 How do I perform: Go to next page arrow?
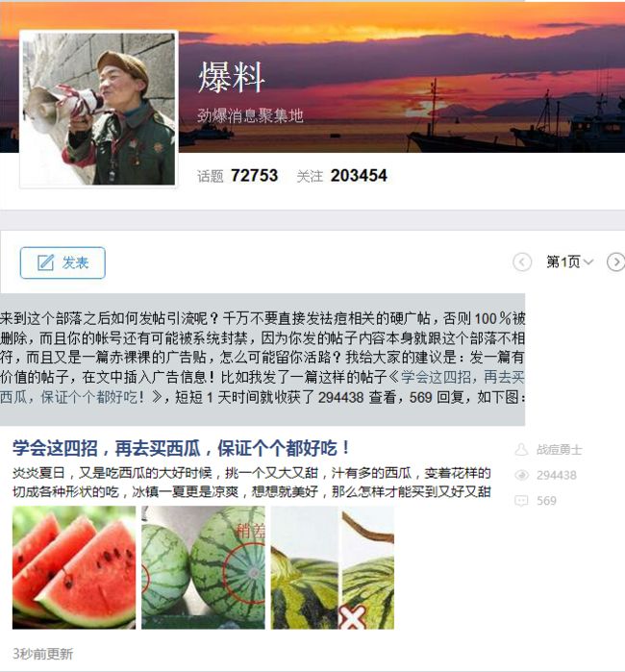(616, 261)
